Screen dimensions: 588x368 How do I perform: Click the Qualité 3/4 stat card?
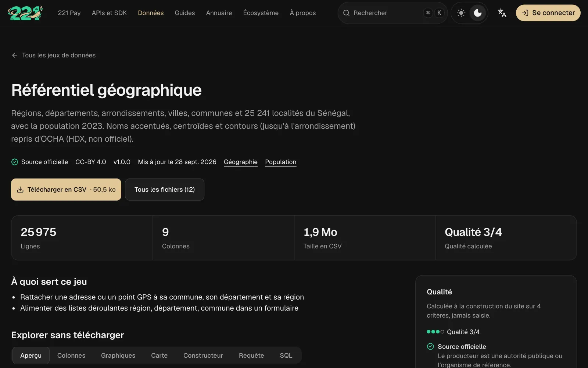pyautogui.click(x=506, y=238)
